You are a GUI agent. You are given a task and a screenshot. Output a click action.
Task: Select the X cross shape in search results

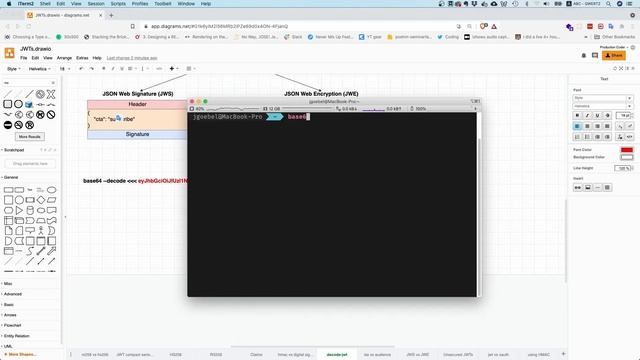coord(51,94)
